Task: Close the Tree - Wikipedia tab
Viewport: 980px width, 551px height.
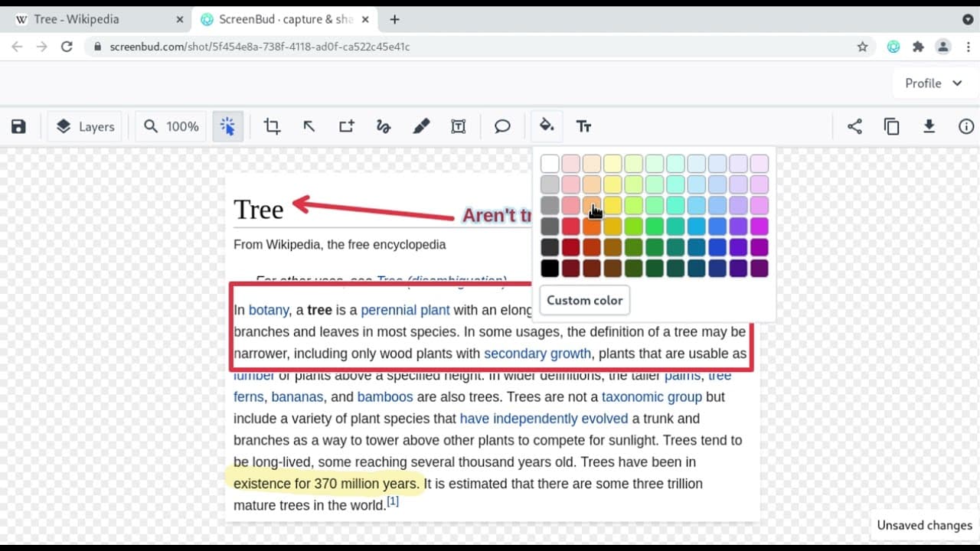Action: click(180, 19)
